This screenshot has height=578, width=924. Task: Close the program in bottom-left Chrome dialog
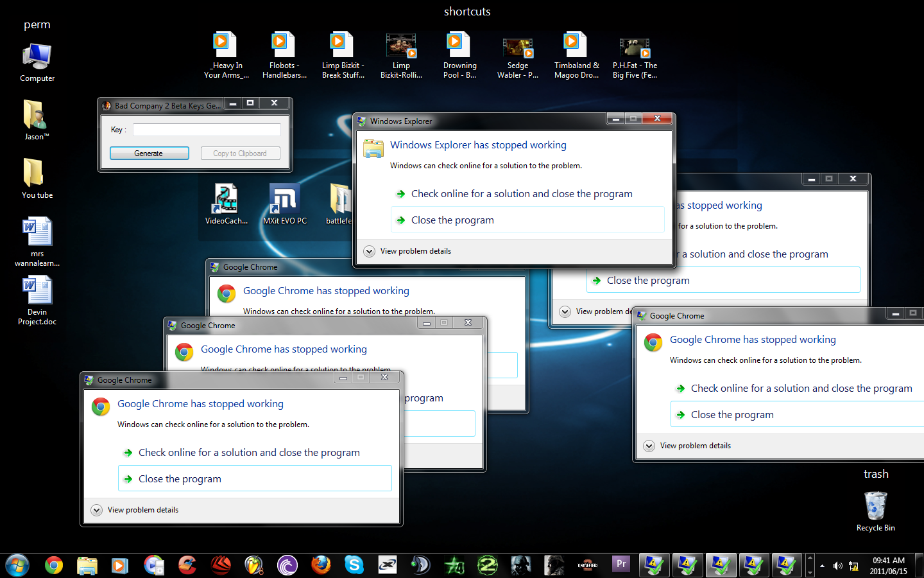coord(255,478)
